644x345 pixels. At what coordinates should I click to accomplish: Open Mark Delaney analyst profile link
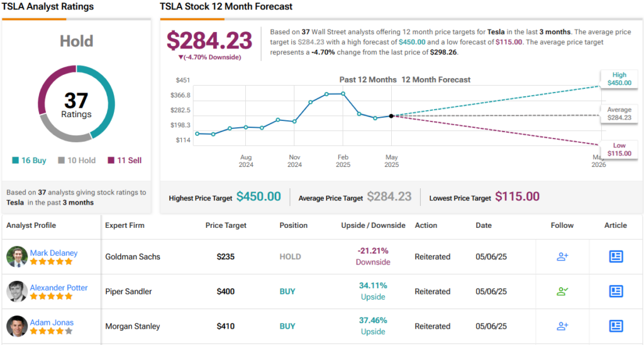click(54, 253)
